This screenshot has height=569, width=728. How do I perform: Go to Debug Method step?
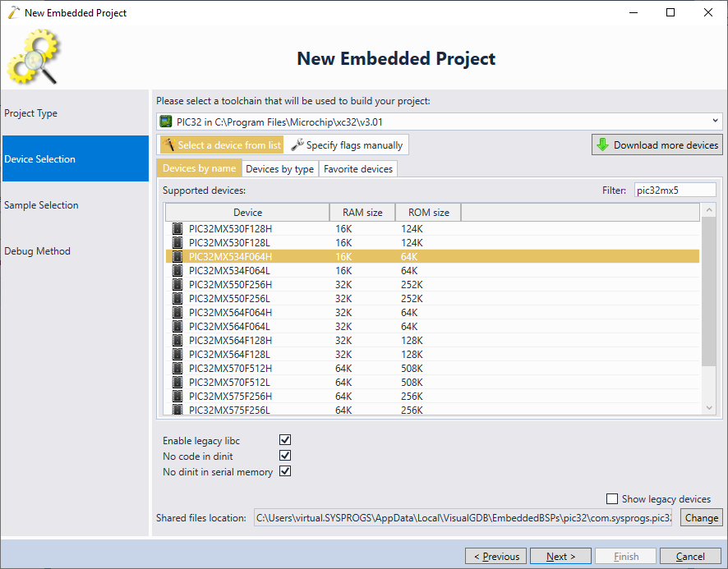click(76, 250)
